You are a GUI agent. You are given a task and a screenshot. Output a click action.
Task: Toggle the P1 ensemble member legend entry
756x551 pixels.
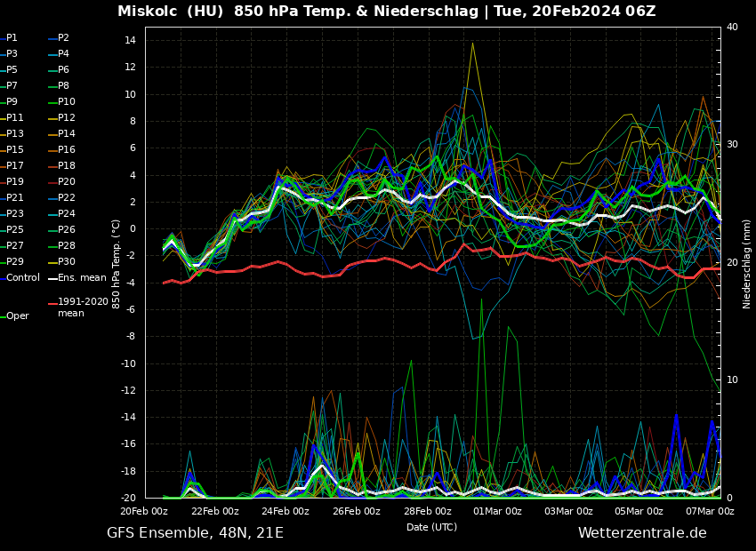click(12, 38)
